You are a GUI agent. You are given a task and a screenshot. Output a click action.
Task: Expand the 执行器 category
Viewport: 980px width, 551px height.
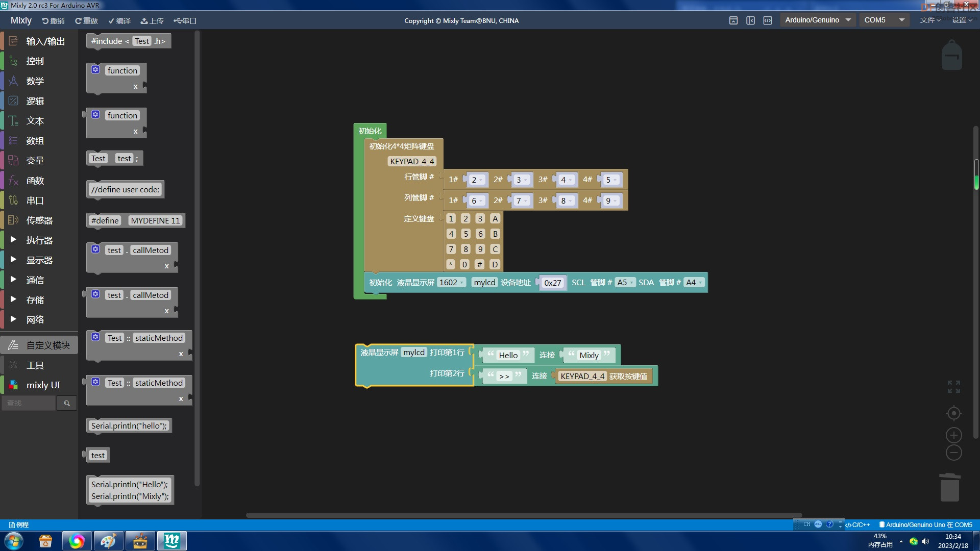tap(40, 240)
